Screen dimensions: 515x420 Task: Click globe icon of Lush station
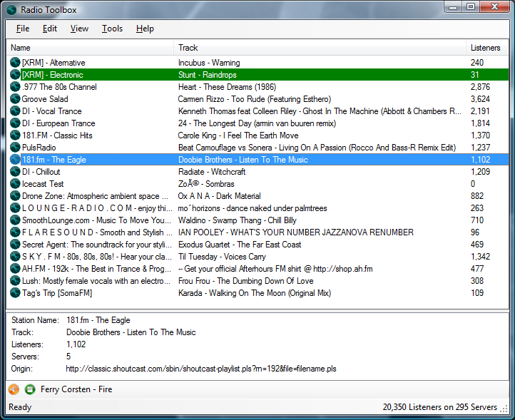click(x=15, y=281)
